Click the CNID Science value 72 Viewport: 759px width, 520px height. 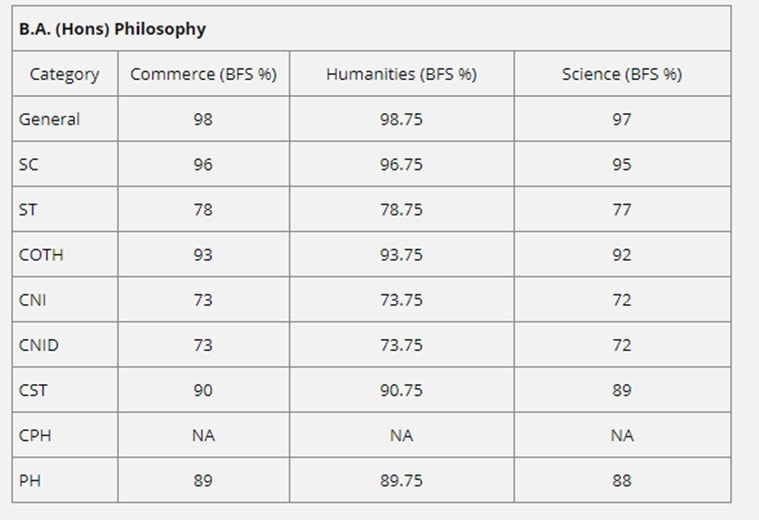(622, 345)
